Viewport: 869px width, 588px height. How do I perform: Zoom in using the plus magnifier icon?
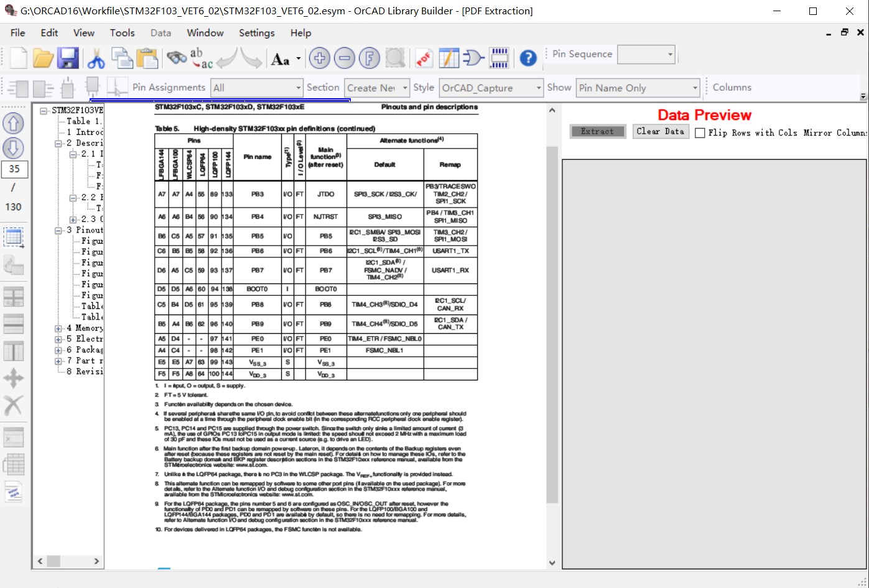[319, 57]
